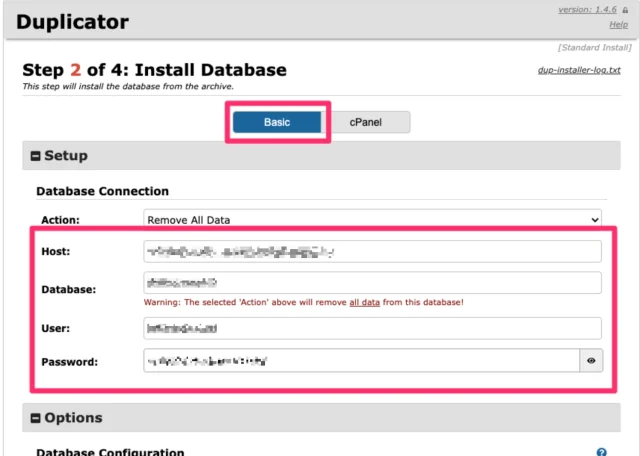Select the Password input field
640x456 pixels.
click(x=360, y=361)
